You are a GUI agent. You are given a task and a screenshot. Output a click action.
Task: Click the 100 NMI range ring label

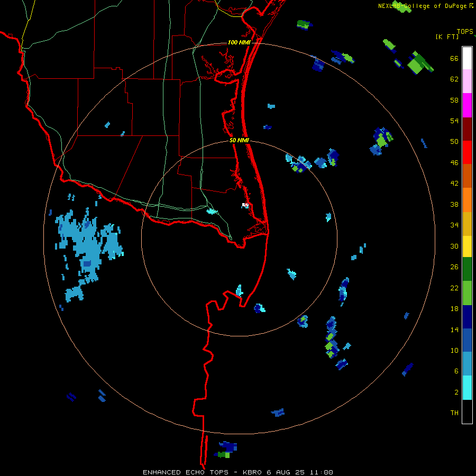(x=239, y=42)
